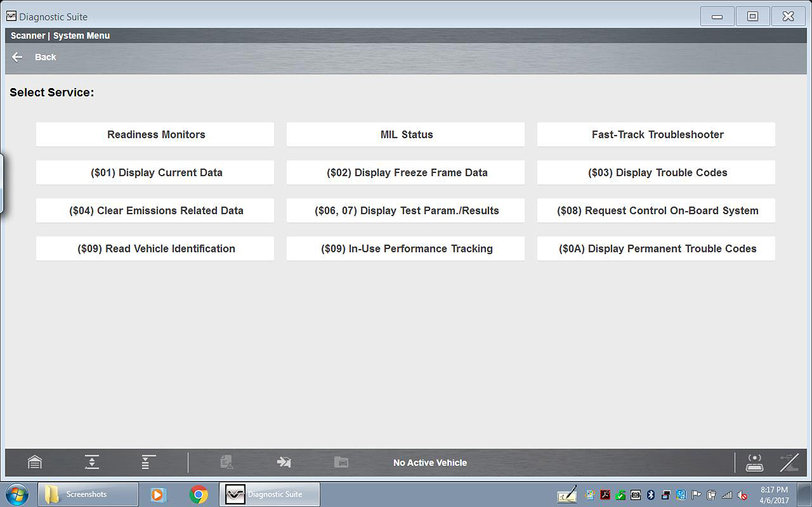Click the USB connection status icon
812x507 pixels.
tap(789, 462)
